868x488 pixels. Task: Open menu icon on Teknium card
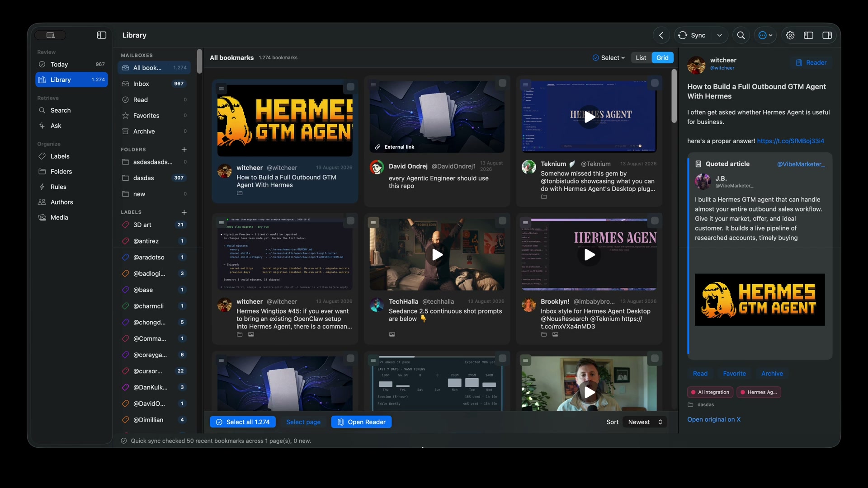coord(525,84)
